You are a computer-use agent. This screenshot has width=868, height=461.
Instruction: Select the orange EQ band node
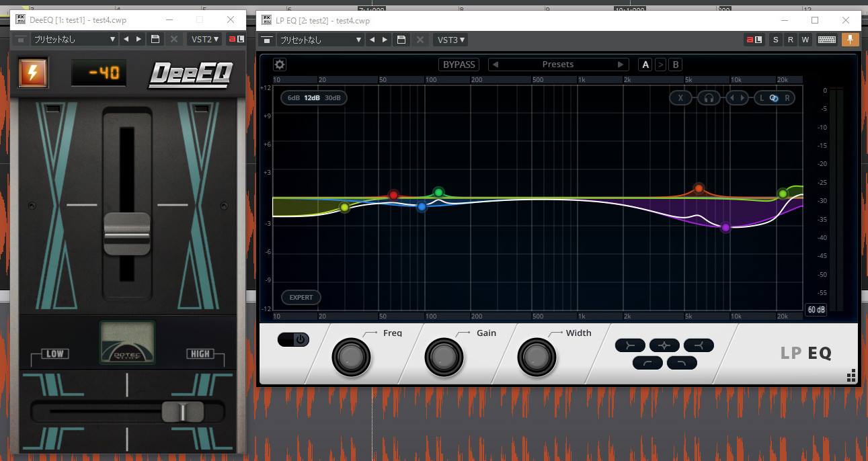pyautogui.click(x=699, y=188)
